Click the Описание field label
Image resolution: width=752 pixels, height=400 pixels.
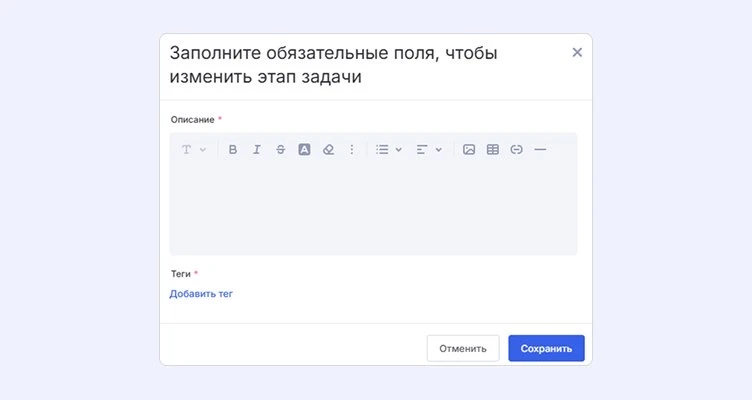coord(192,119)
